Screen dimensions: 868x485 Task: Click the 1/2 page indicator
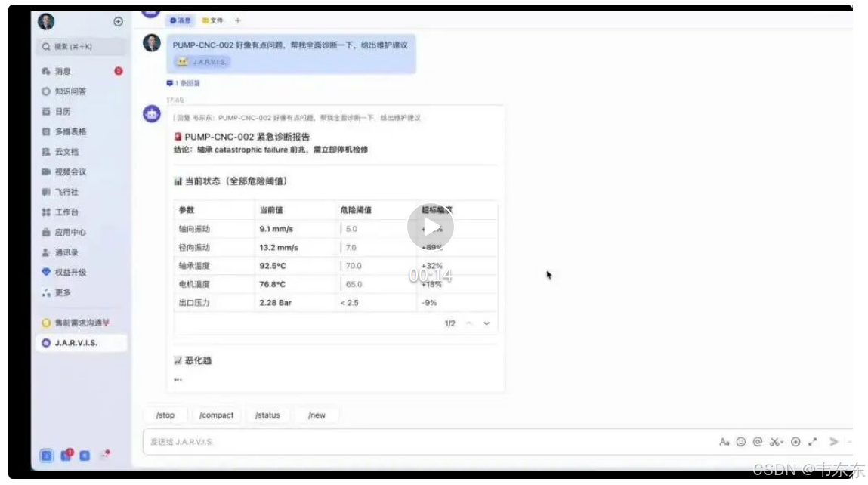[450, 323]
